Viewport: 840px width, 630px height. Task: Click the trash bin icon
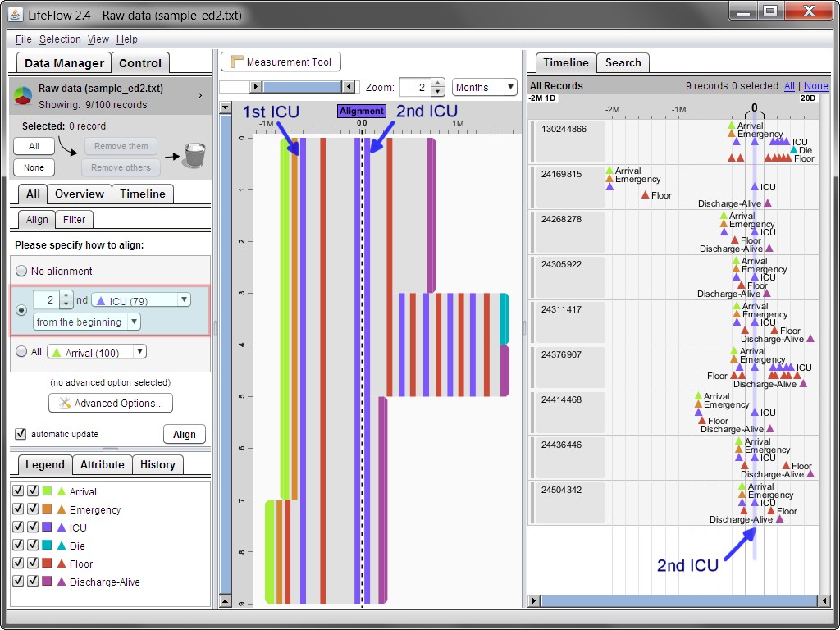click(x=194, y=155)
